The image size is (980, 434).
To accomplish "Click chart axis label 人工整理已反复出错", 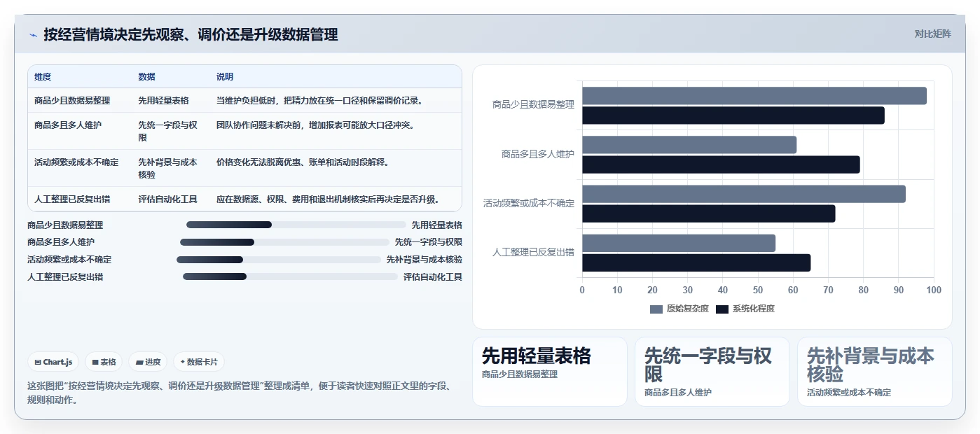I will click(x=534, y=252).
